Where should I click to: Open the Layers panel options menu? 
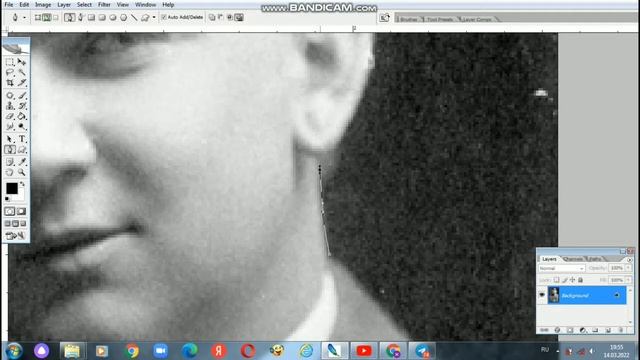point(630,260)
